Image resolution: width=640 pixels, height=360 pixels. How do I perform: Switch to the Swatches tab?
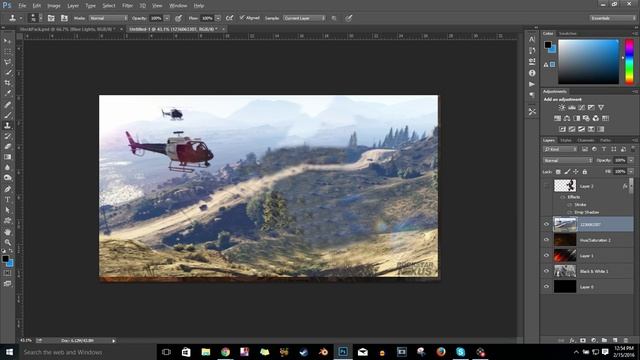pos(568,33)
